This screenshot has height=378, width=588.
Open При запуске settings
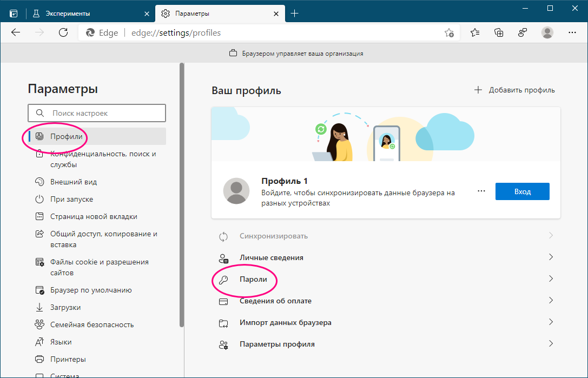click(x=97, y=199)
